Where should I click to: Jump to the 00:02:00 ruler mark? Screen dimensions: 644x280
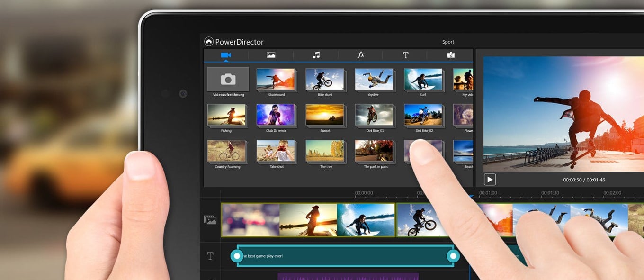click(x=612, y=193)
